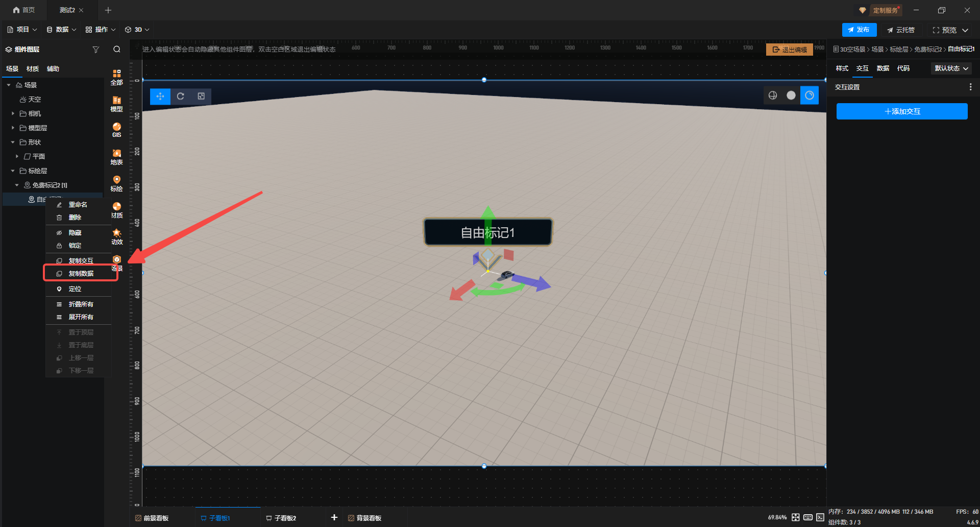980x527 pixels.
Task: Open the GIS component category
Action: [x=117, y=130]
